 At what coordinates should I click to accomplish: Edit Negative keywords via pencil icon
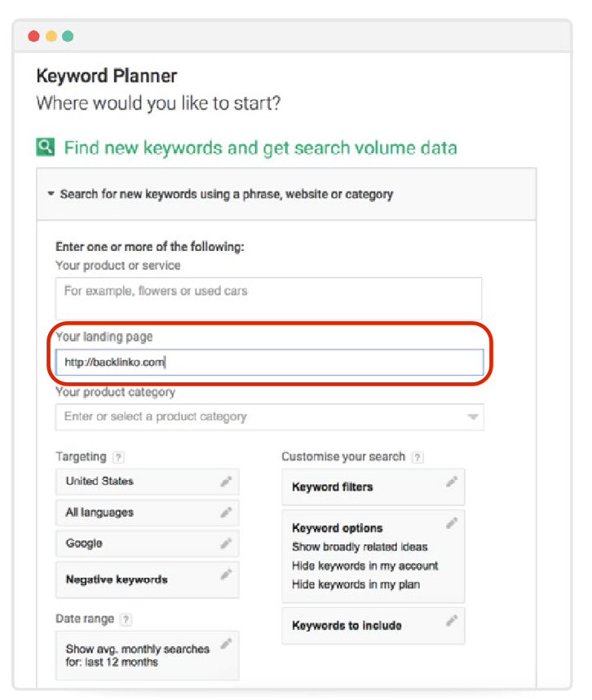(x=226, y=575)
